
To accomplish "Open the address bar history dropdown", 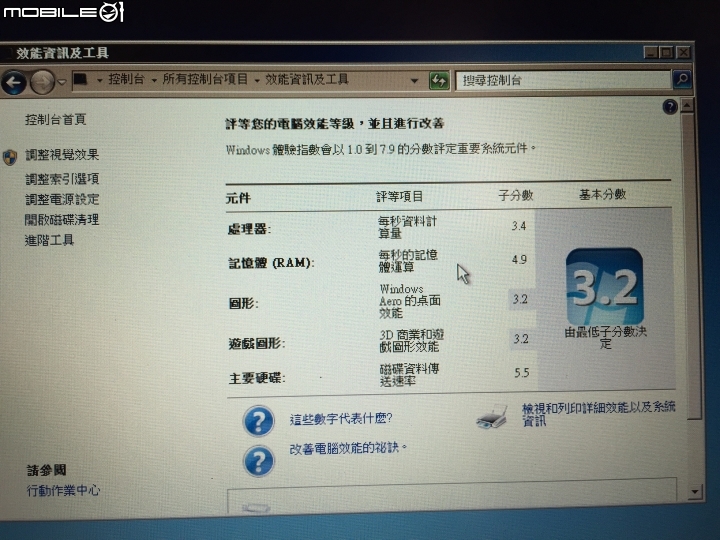I will point(414,81).
